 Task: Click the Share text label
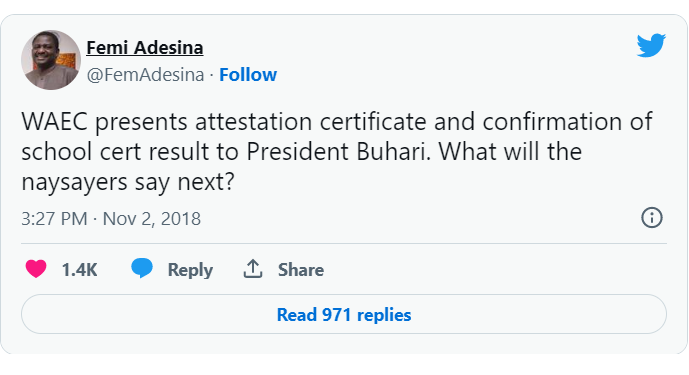click(x=301, y=269)
